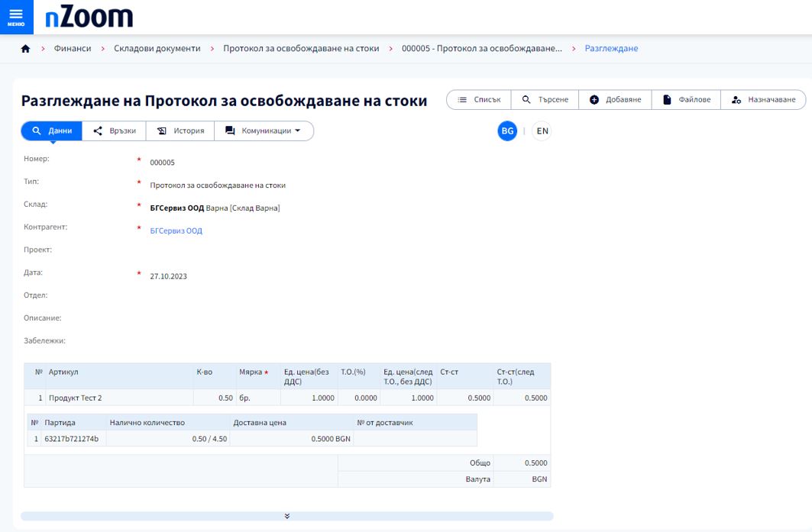
Task: Click the share icon in Връзки
Action: point(97,131)
